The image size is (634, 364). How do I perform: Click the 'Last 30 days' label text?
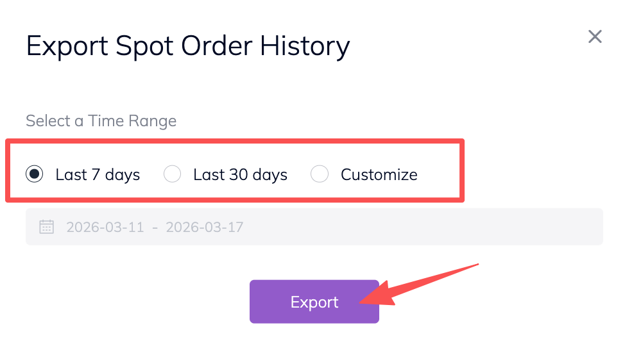coord(240,174)
